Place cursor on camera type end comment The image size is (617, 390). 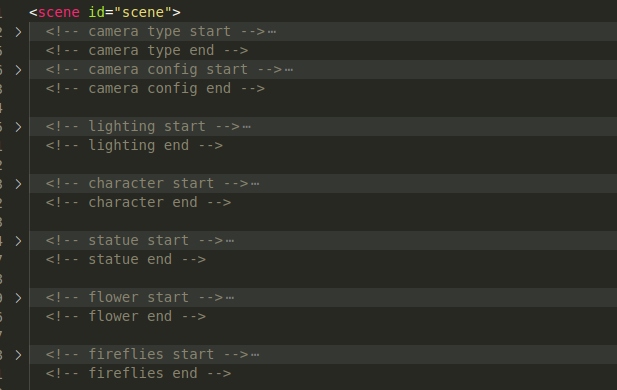coord(147,51)
